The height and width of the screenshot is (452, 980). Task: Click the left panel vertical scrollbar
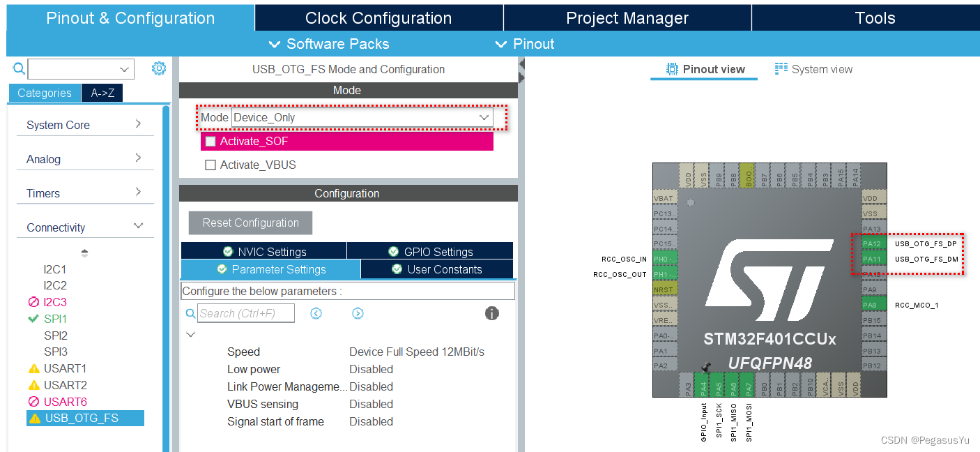pyautogui.click(x=166, y=279)
